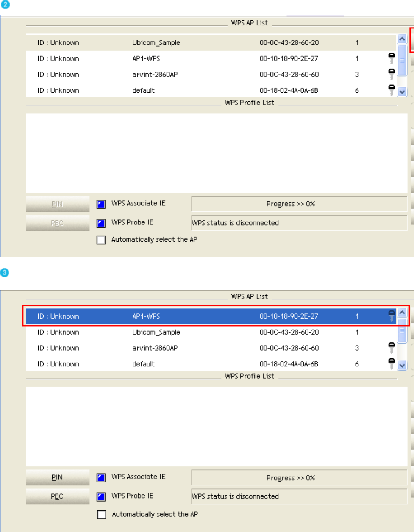Click the Progress 0% bar in lower dialog
Screen dimensions: 414x532
(x=299, y=477)
